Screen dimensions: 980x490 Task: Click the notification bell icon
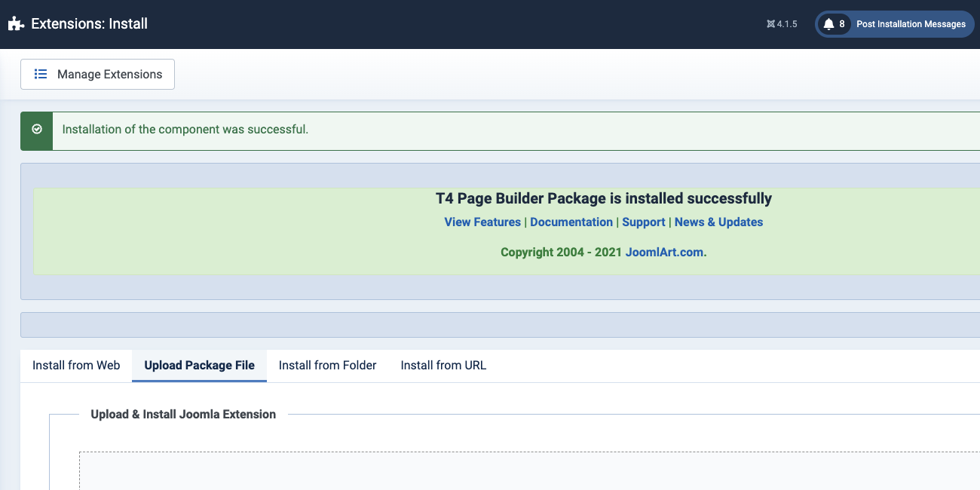[828, 24]
